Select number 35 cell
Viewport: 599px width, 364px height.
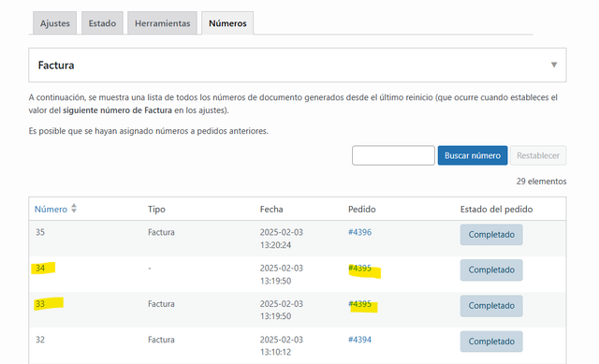[40, 232]
